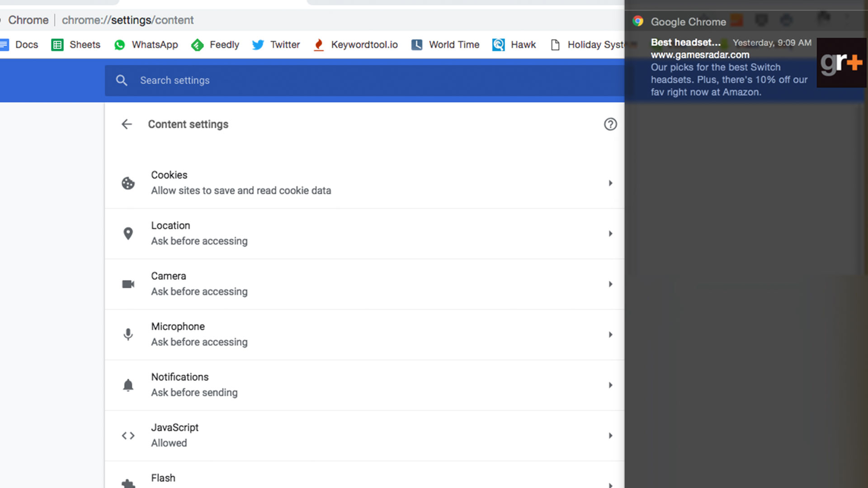
Task: Click the Location pin icon
Action: click(127, 233)
